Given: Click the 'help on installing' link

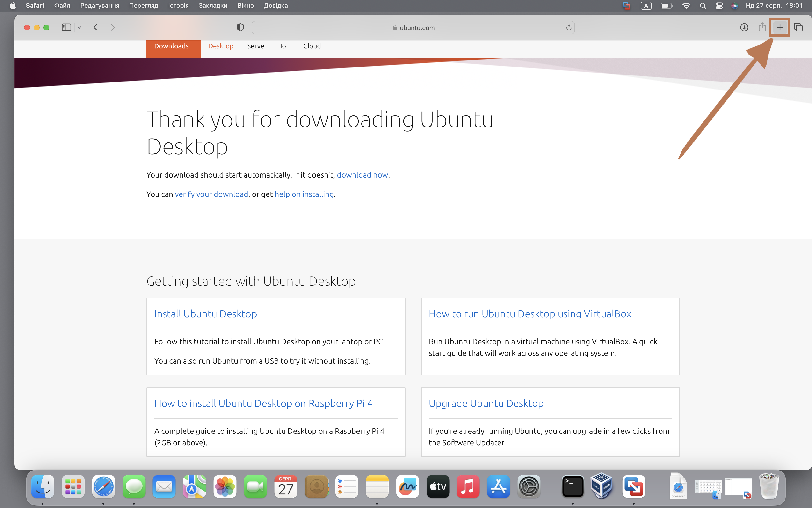Looking at the screenshot, I should point(304,194).
